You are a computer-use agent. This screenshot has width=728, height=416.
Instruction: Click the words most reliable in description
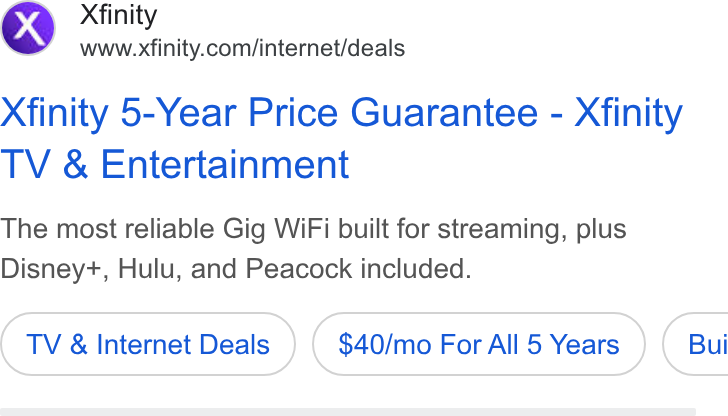[135, 229]
